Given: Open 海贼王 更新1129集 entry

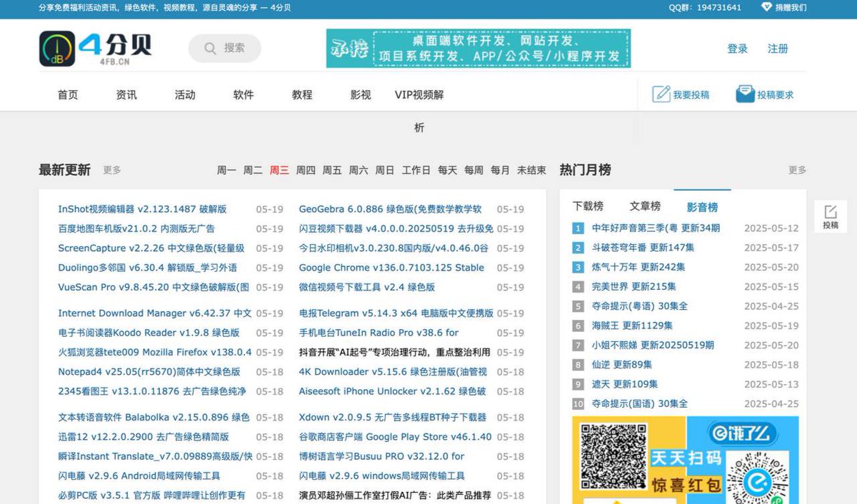Looking at the screenshot, I should [632, 326].
